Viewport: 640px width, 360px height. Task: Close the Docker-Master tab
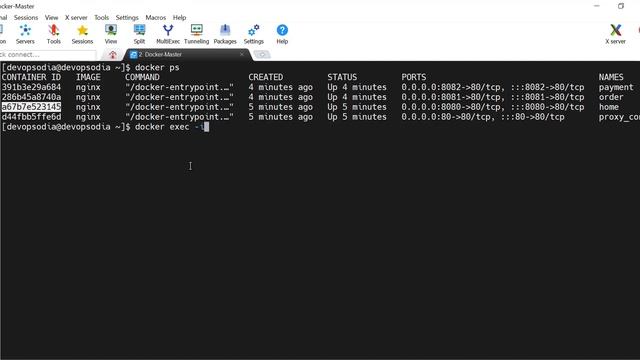coord(242,54)
